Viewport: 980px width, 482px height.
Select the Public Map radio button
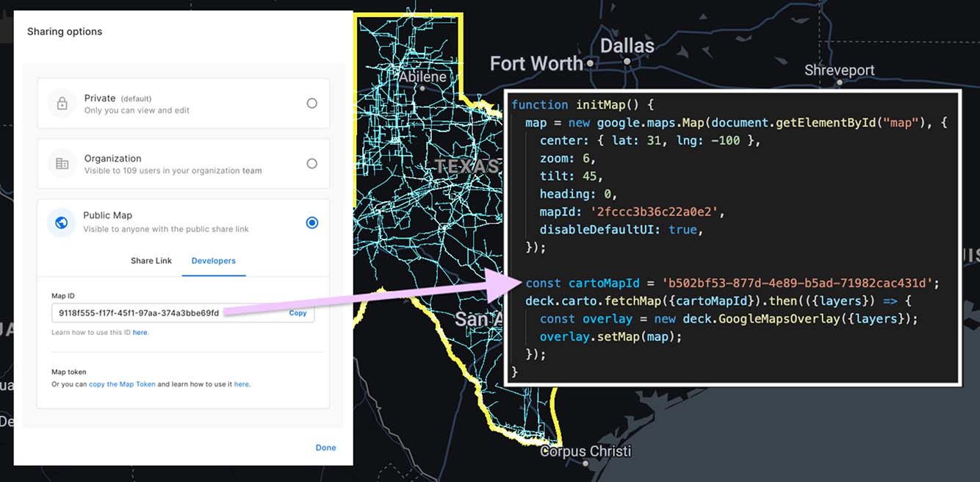coord(312,223)
